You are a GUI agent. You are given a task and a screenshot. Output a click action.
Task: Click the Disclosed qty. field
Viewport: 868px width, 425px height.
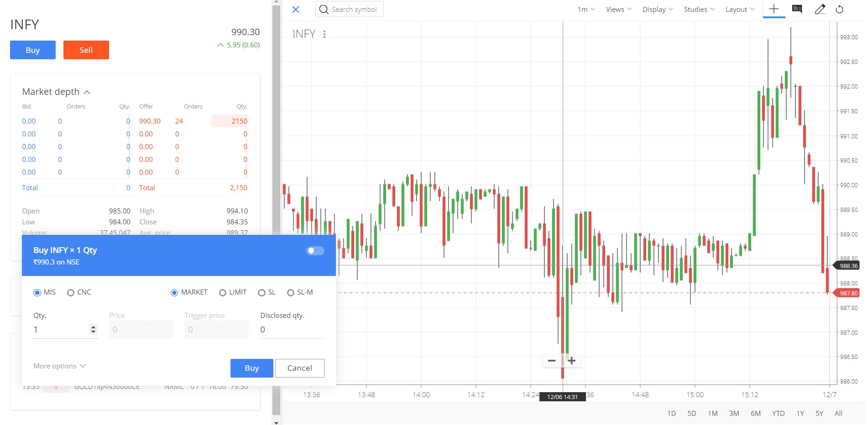[x=292, y=329]
